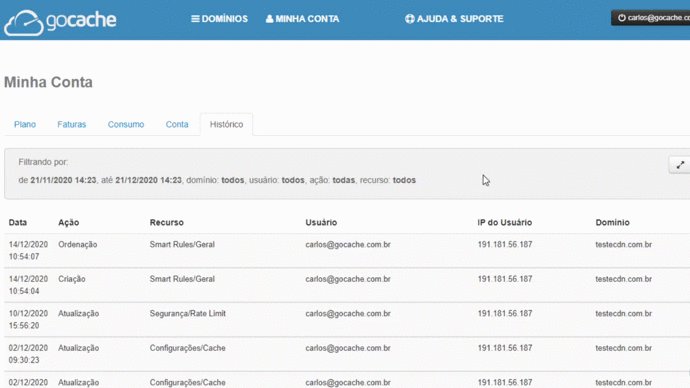Click the filter start date 21/11/2020 14:23
The image size is (690, 388).
63,180
